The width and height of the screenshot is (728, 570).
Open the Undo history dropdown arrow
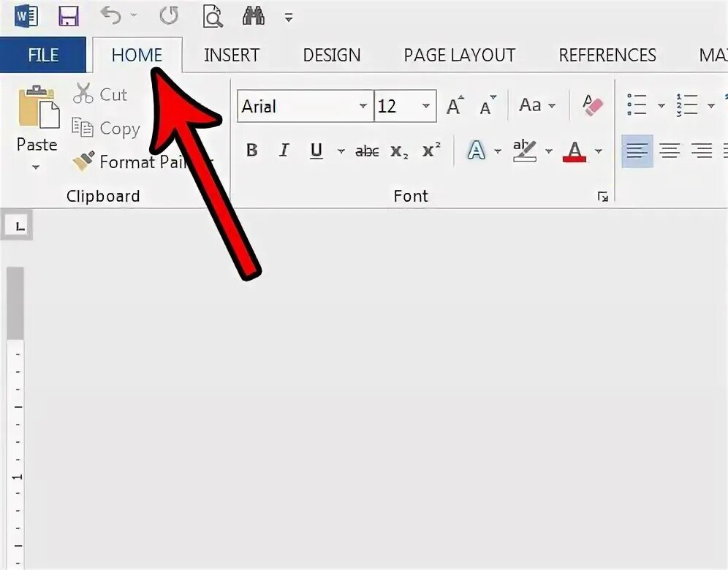(x=134, y=15)
